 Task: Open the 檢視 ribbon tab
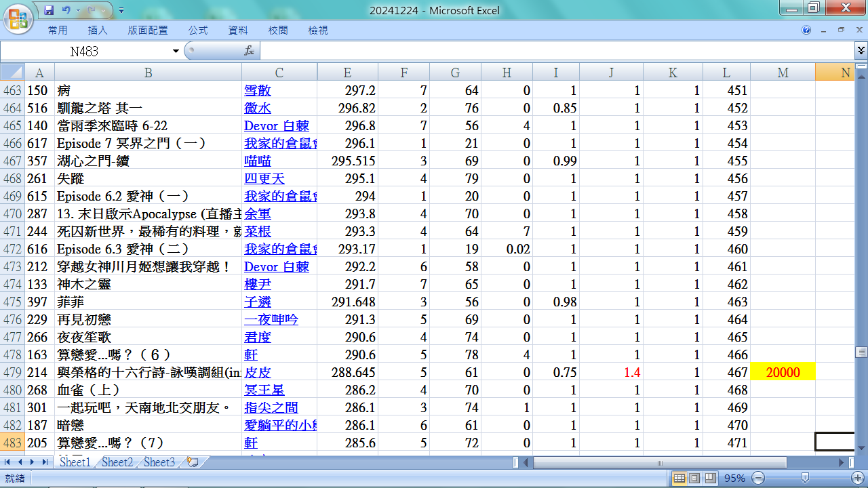(318, 30)
